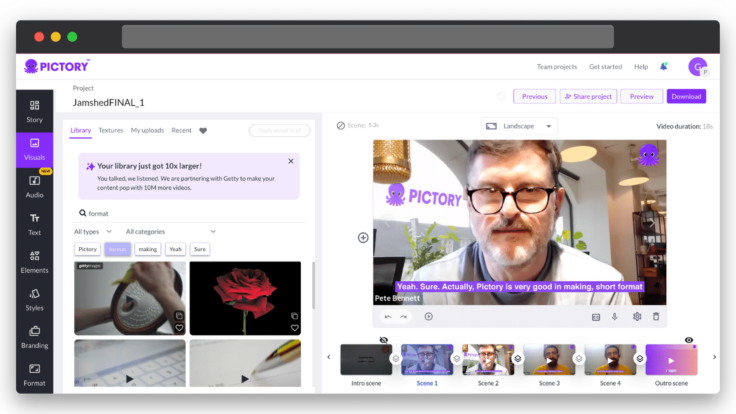The height and width of the screenshot is (414, 736).
Task: Switch to the Library tab
Action: coord(81,130)
